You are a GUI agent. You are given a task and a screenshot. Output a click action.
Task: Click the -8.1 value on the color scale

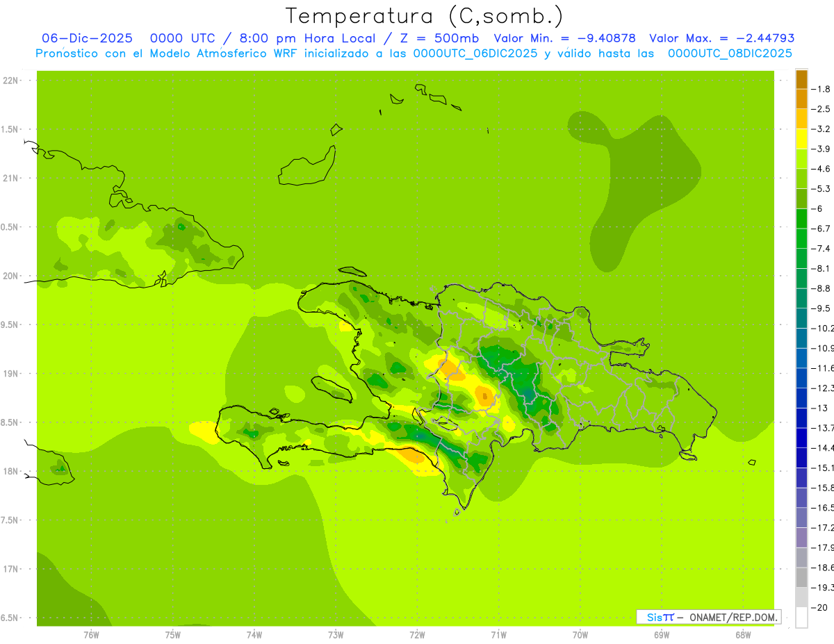pos(821,268)
